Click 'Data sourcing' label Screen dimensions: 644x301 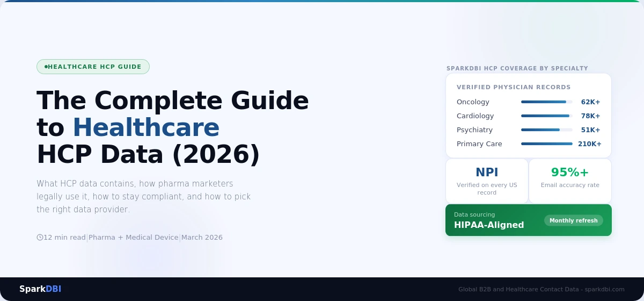coord(474,214)
